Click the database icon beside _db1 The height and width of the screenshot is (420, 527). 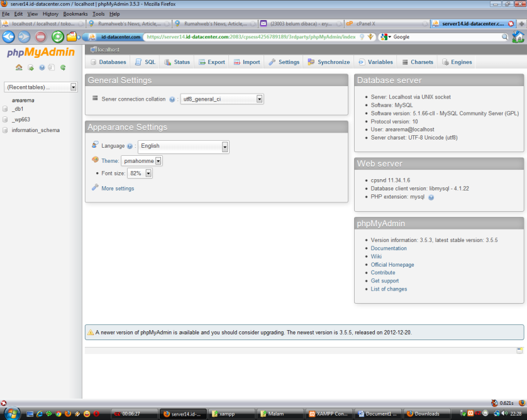(x=5, y=109)
